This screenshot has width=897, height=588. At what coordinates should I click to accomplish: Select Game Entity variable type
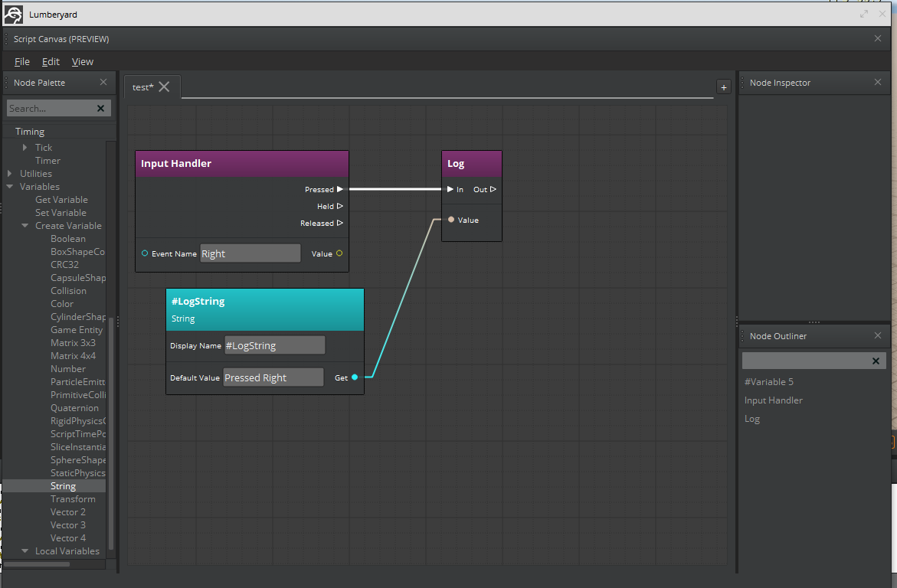click(x=77, y=330)
